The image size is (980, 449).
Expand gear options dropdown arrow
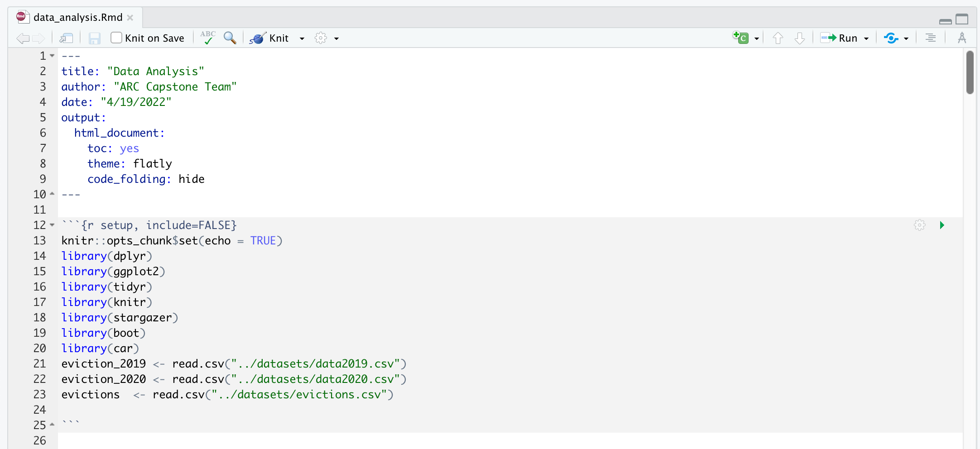click(336, 39)
